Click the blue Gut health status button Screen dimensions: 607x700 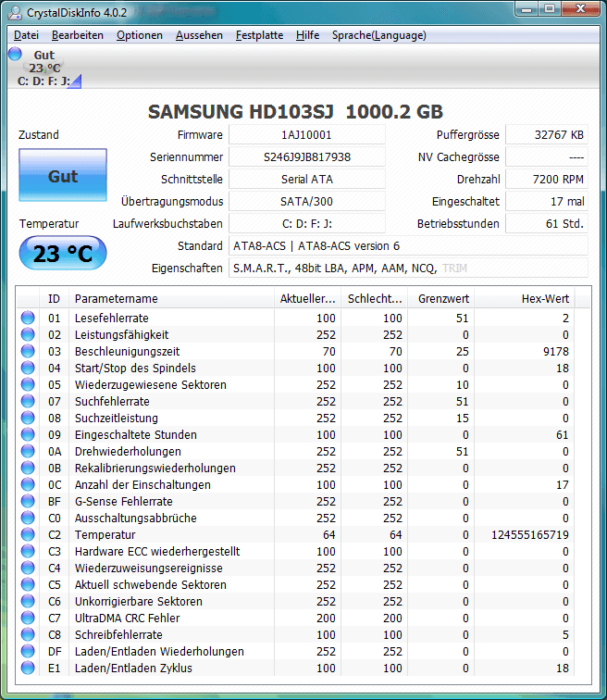[63, 175]
